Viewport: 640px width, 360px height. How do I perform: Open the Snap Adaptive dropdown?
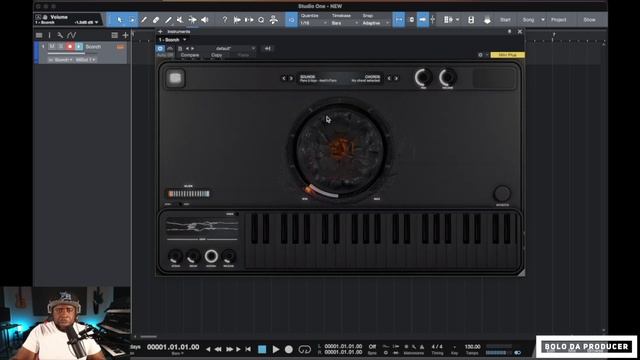tap(376, 23)
